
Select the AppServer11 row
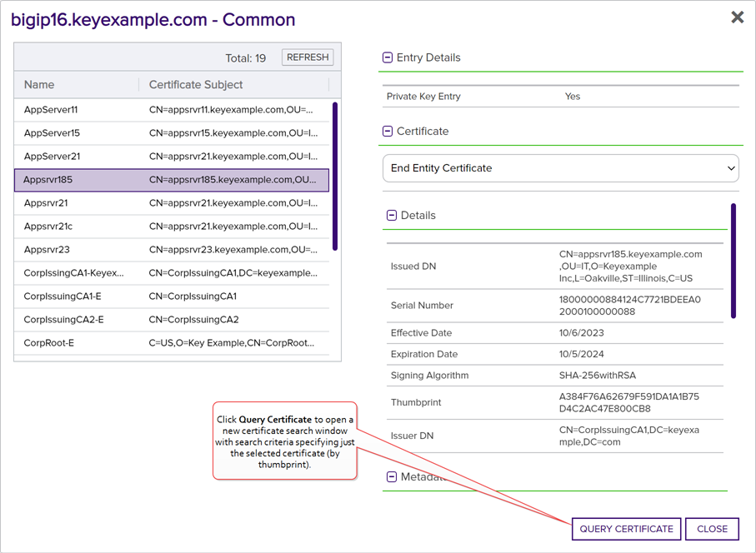(x=172, y=110)
